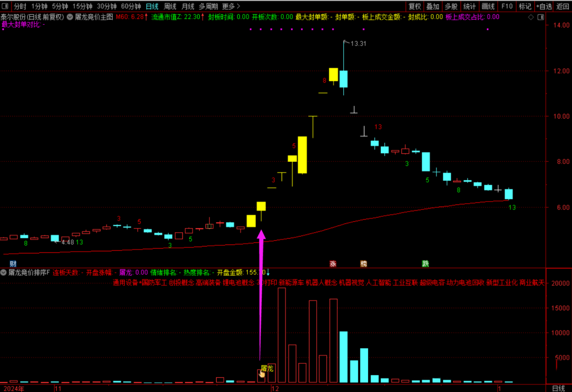Image resolution: width=572 pixels, height=392 pixels.
Task: Open the 屠龙竞价排序F sub-chart indicator dropdown
Action: click(4, 273)
